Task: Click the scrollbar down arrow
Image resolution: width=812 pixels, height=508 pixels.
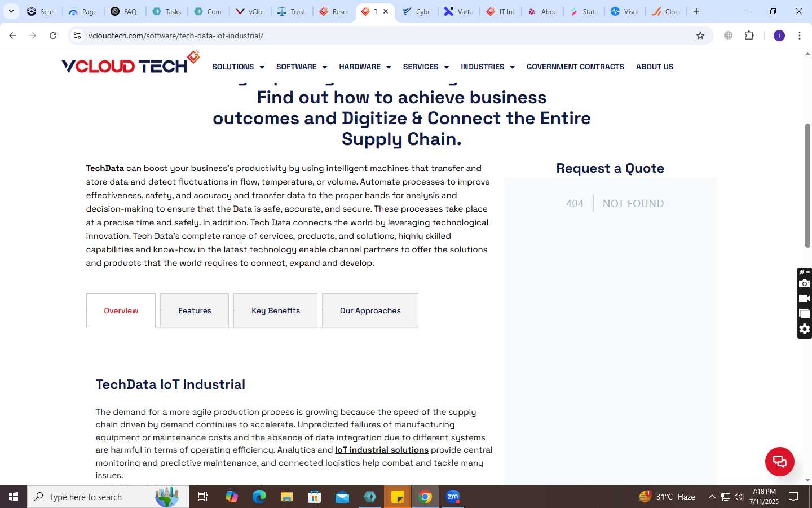Action: point(807,480)
